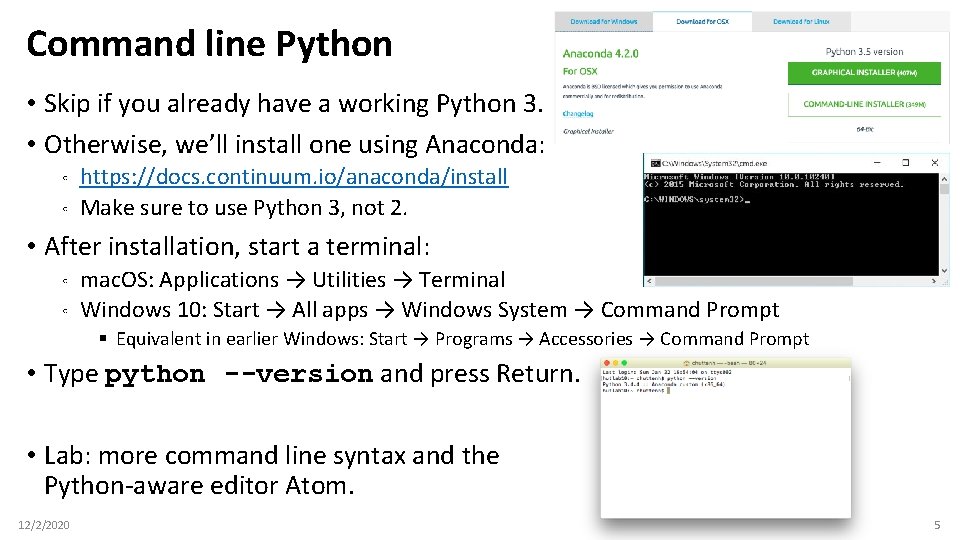Maximize the cmd.exe window
Screen dimensions: 960x540
(906, 163)
